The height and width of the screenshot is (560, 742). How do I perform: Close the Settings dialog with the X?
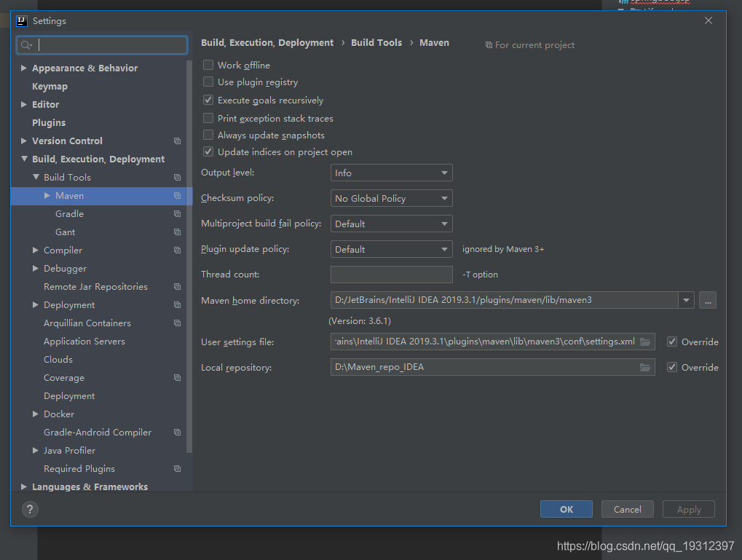pos(709,20)
